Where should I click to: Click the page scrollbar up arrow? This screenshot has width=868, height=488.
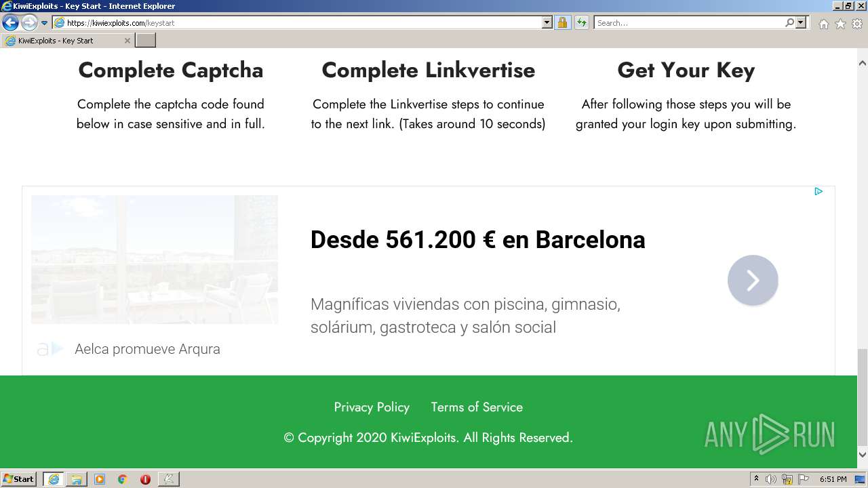[862, 63]
